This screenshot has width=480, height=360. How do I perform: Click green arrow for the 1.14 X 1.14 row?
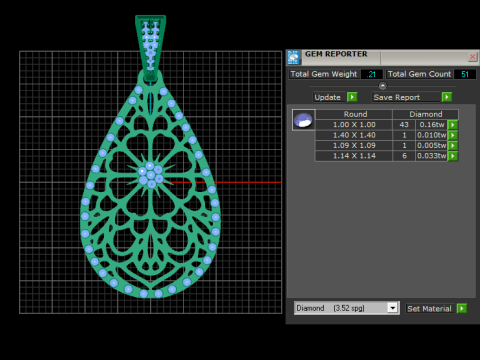(453, 156)
